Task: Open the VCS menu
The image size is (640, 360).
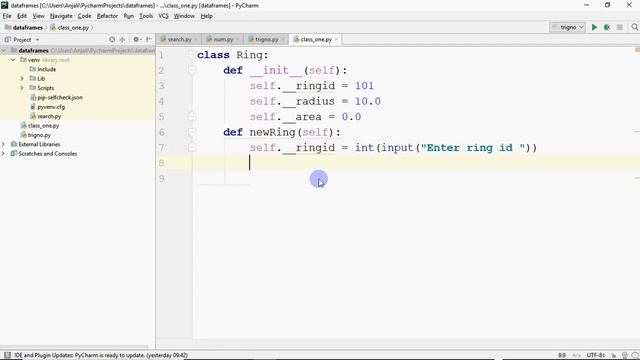Action: 163,16
